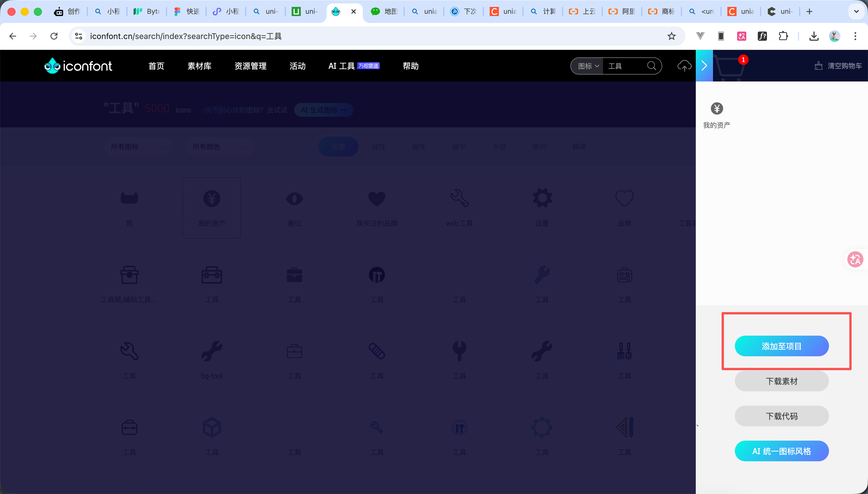
Task: Bookmark this page with star icon
Action: pos(671,36)
